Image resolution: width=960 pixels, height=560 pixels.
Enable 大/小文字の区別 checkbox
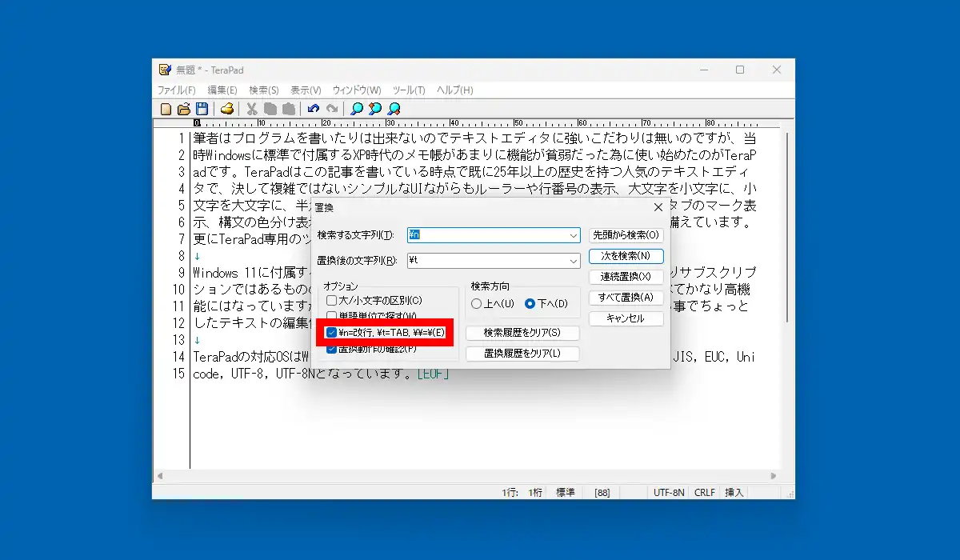pyautogui.click(x=331, y=300)
